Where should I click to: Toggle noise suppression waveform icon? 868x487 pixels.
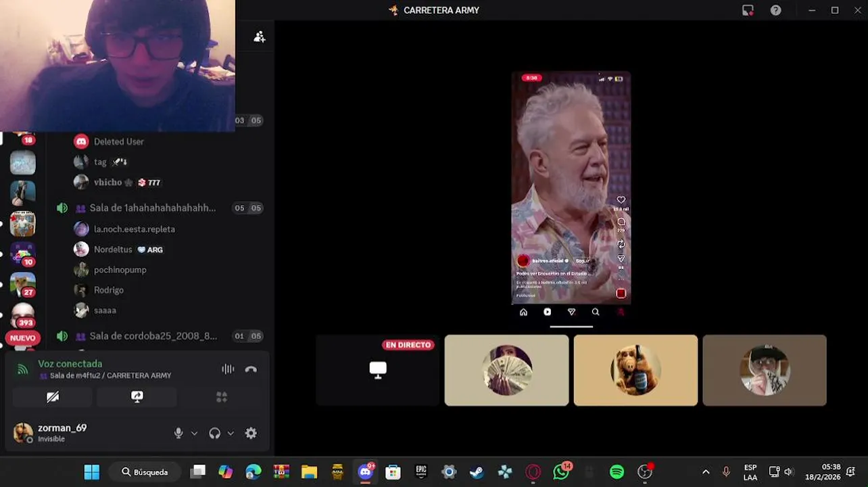tap(228, 369)
